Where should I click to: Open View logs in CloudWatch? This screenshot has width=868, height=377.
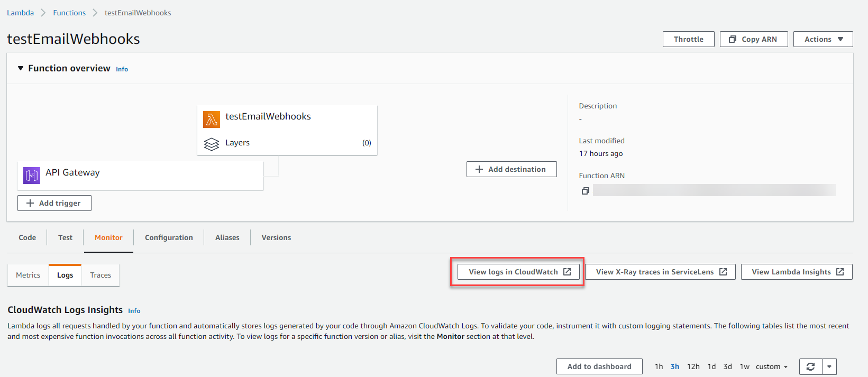click(x=518, y=272)
